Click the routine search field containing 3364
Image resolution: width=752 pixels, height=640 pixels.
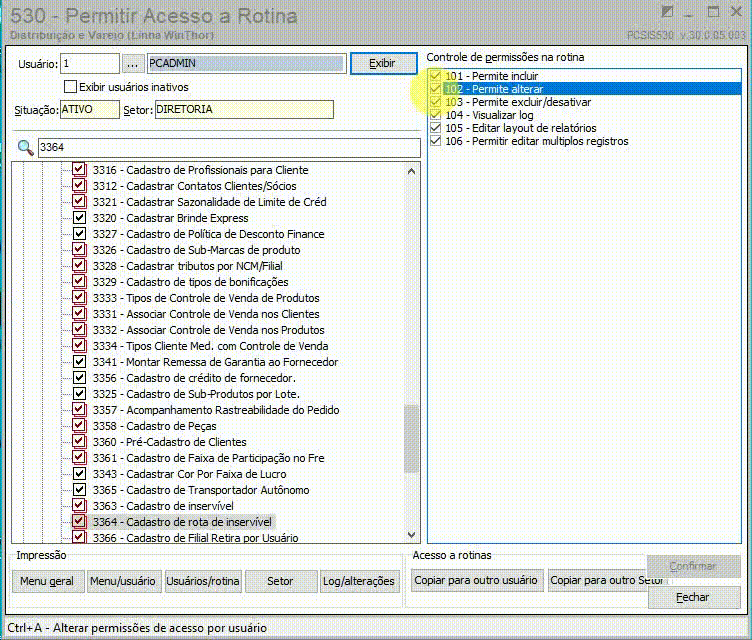pos(229,147)
